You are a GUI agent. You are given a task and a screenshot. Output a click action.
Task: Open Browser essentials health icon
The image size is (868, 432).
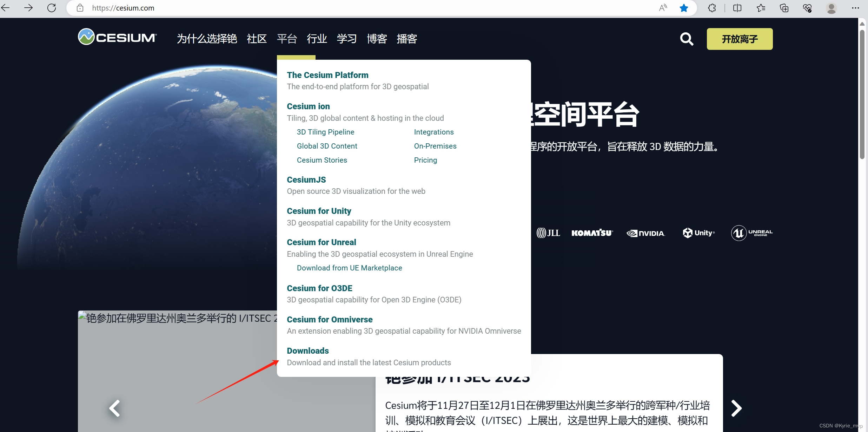coord(808,8)
